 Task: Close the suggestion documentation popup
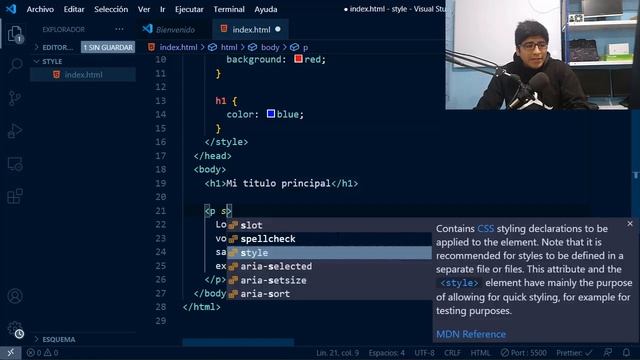pos(630,224)
